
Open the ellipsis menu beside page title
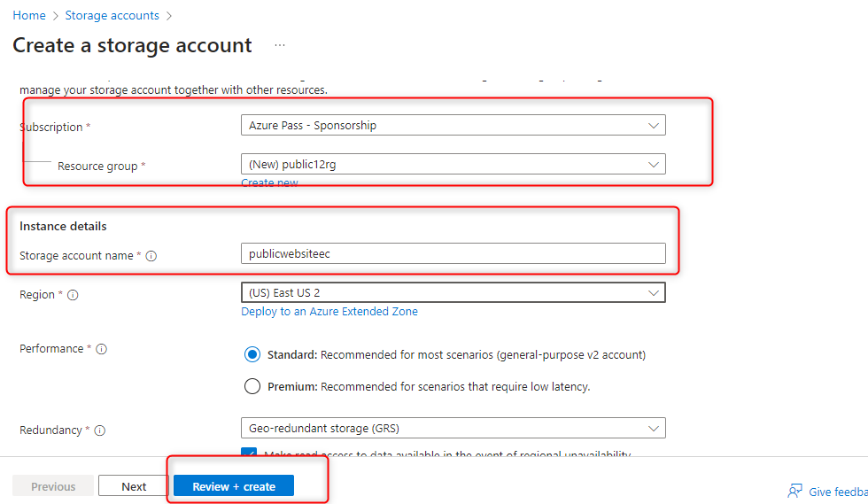point(280,45)
